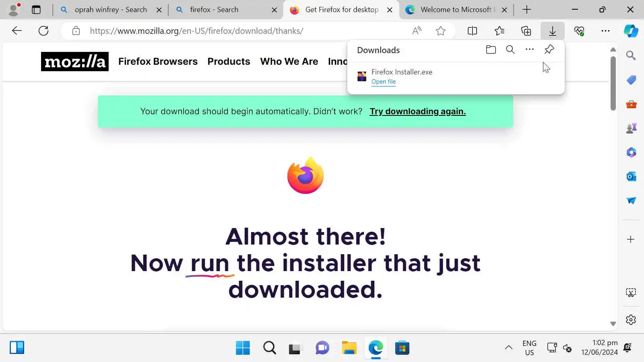Open taskbar Search
The image size is (644, 362).
point(269,348)
